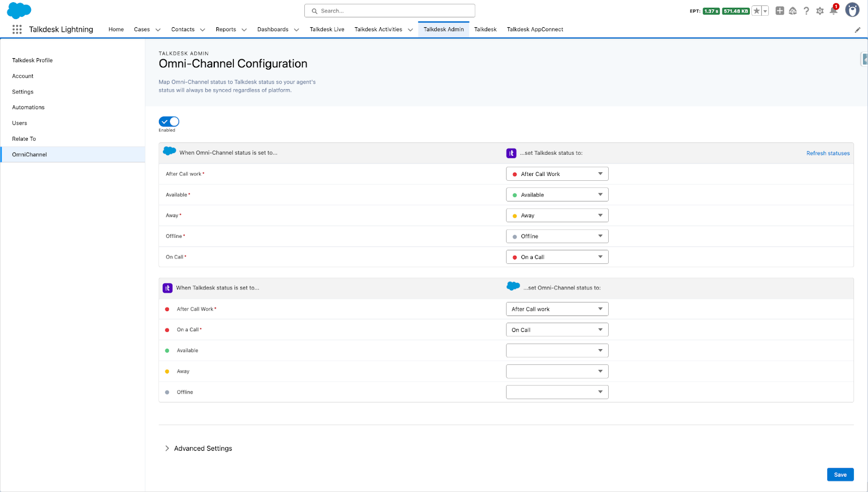
Task: Open Account in sidebar
Action: [x=23, y=76]
